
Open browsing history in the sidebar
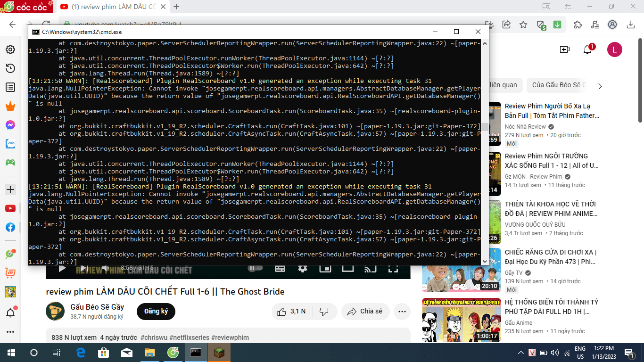point(10,68)
